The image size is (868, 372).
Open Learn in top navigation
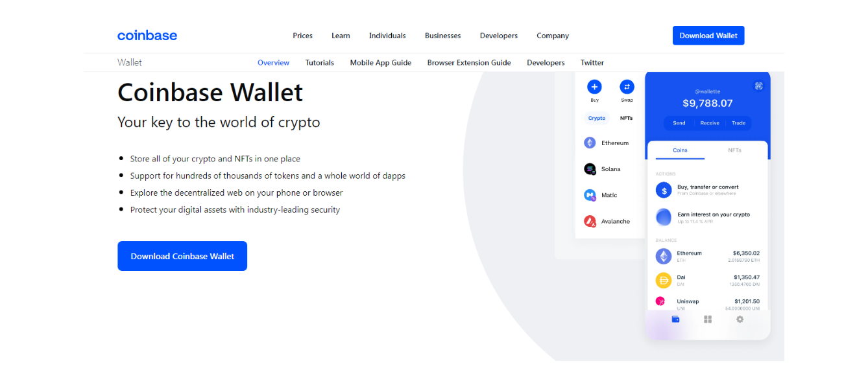pyautogui.click(x=341, y=36)
